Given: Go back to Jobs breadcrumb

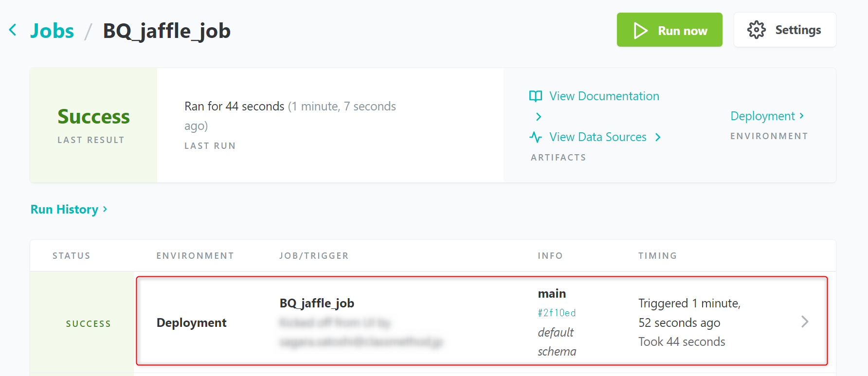Looking at the screenshot, I should tap(52, 31).
